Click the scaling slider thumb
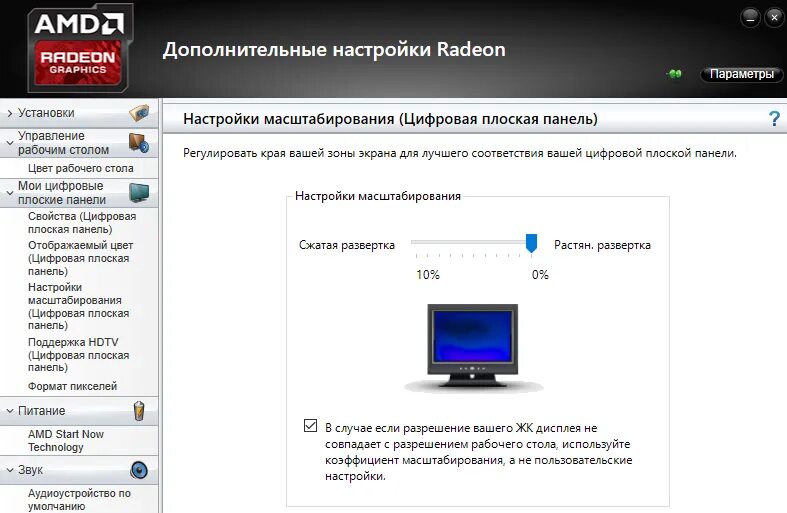The height and width of the screenshot is (513, 787). 531,243
